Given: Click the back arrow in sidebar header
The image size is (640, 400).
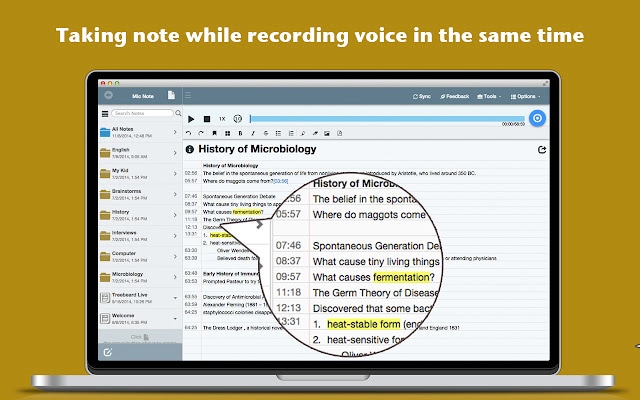Looking at the screenshot, I should (109, 95).
